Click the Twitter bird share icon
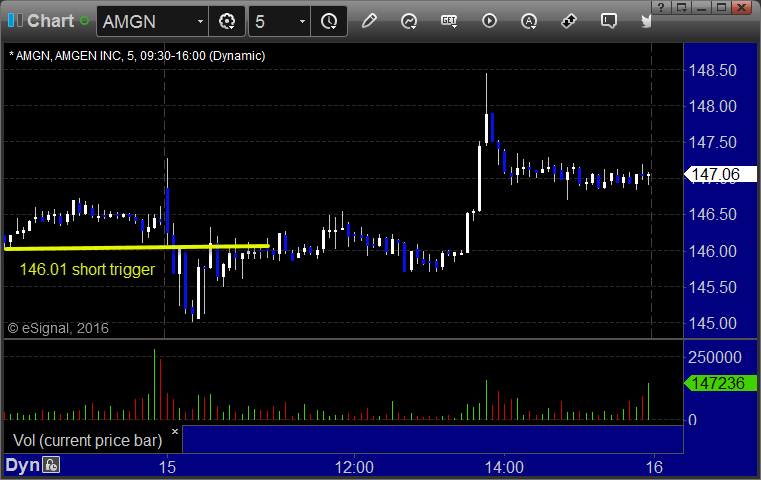 [x=646, y=21]
